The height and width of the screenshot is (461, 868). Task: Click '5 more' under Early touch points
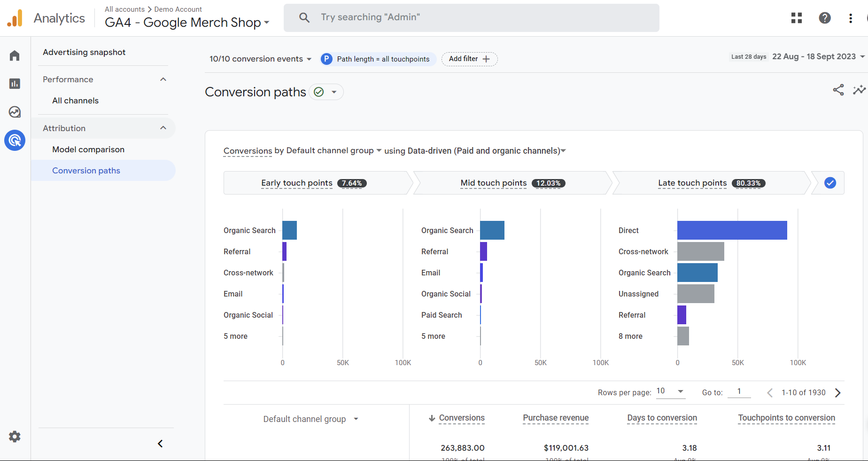click(x=235, y=336)
